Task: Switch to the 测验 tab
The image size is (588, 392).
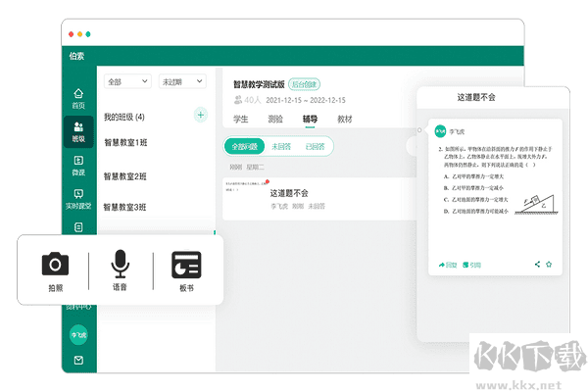Action: coord(275,120)
